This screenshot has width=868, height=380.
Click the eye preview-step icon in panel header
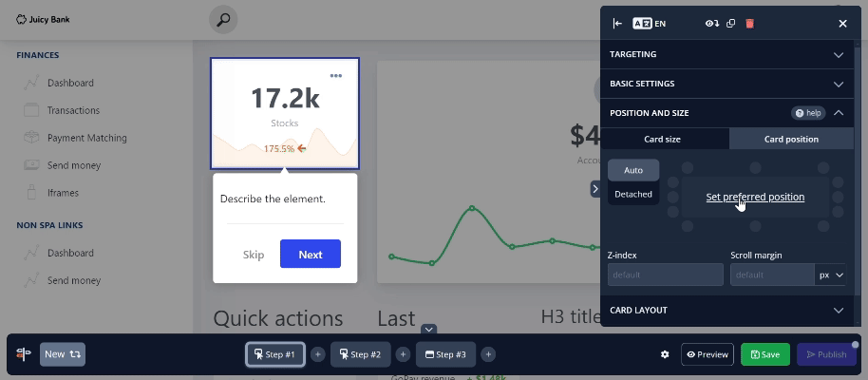(x=712, y=24)
